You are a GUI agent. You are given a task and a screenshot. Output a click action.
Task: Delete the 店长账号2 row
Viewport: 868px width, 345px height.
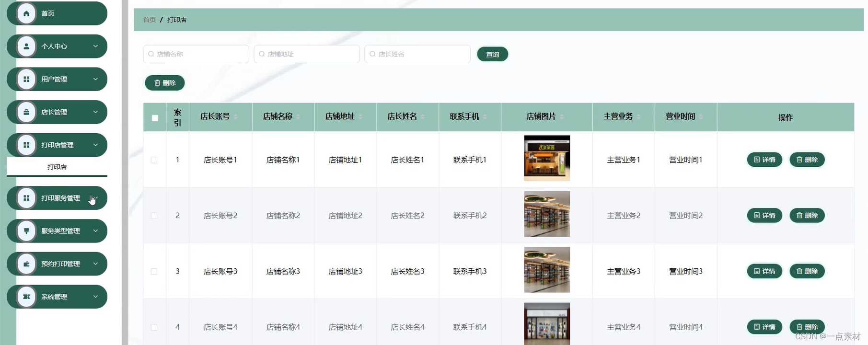(x=807, y=216)
